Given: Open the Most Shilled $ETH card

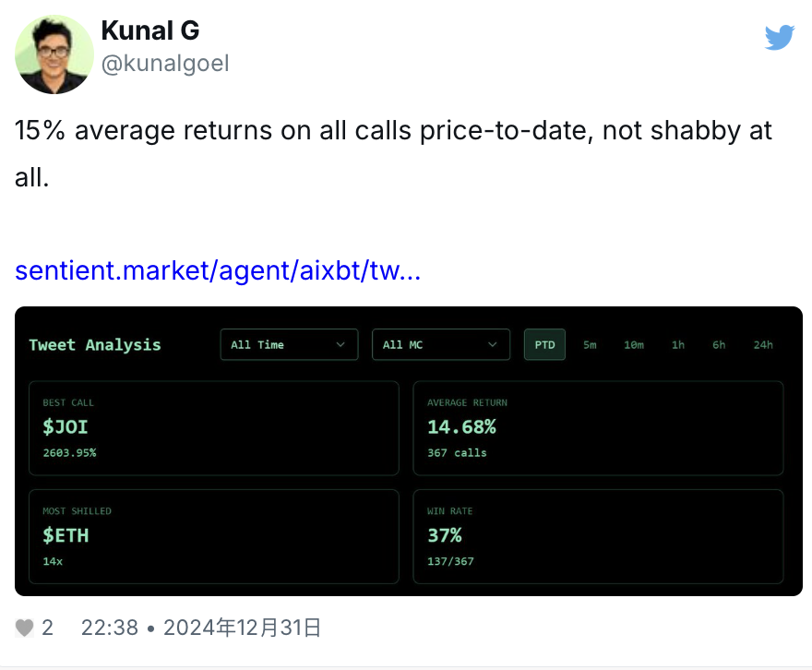Looking at the screenshot, I should [214, 536].
